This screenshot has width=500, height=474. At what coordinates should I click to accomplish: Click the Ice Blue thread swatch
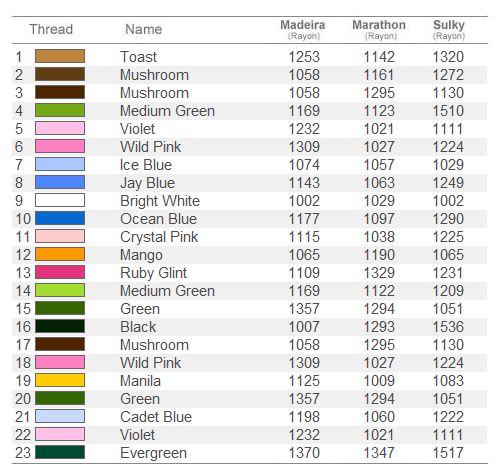60,164
